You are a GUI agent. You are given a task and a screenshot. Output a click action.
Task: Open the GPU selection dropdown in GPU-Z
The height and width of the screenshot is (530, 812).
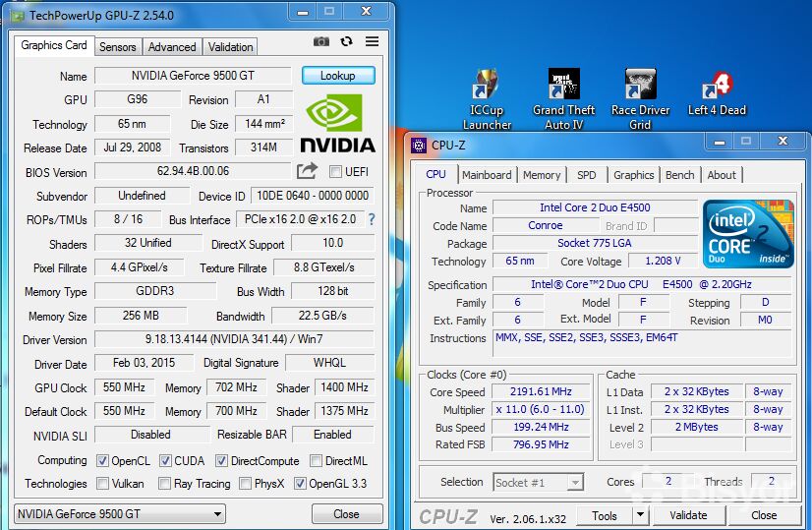120,514
